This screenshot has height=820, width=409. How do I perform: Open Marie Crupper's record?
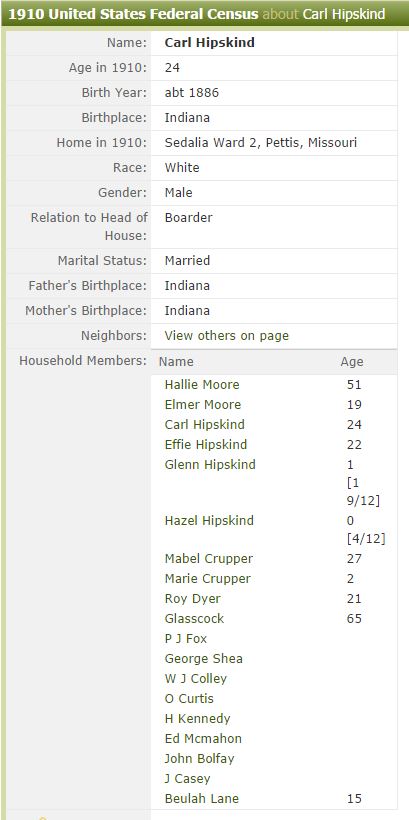208,579
